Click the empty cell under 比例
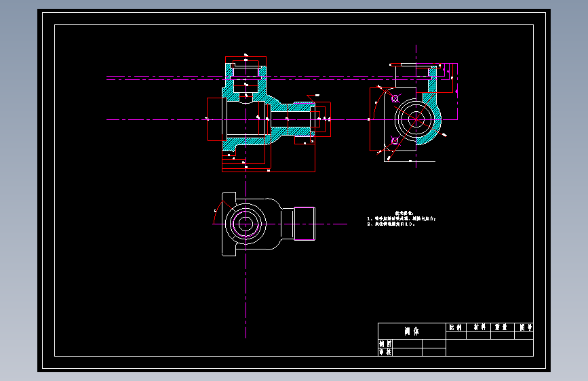The image size is (588, 381). click(456, 336)
